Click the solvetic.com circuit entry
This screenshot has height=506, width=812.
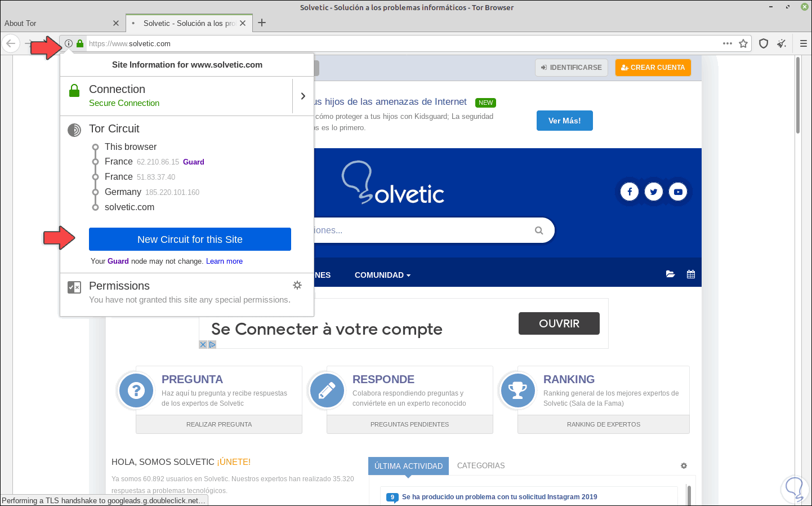pos(130,207)
